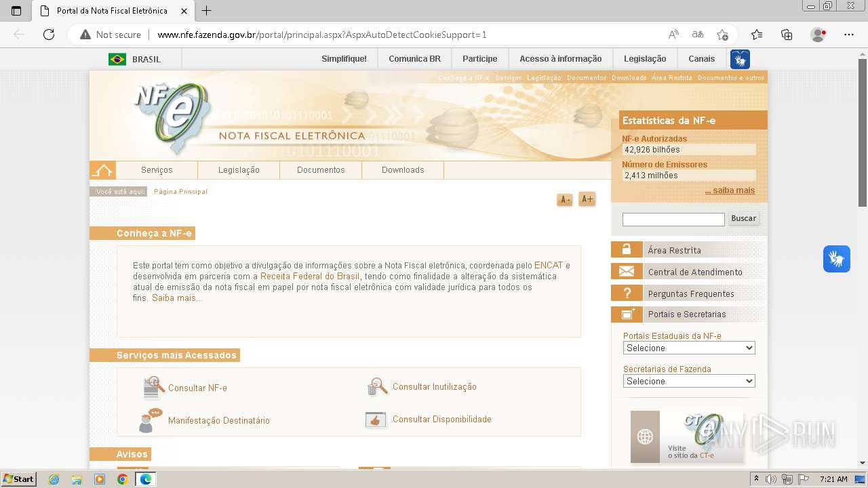Open Edge Read aloud option

673,35
